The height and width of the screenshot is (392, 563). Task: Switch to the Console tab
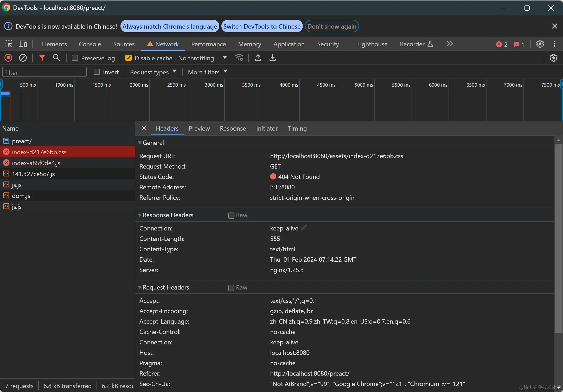click(90, 44)
